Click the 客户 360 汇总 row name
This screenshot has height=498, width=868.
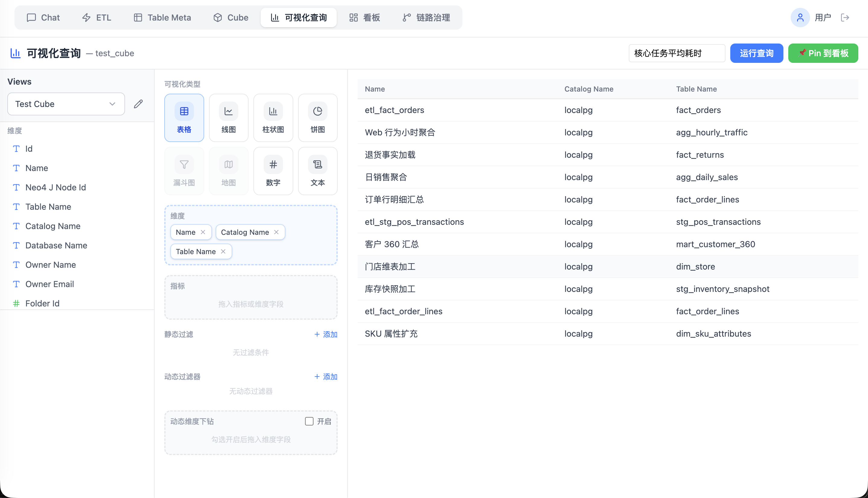pos(392,244)
